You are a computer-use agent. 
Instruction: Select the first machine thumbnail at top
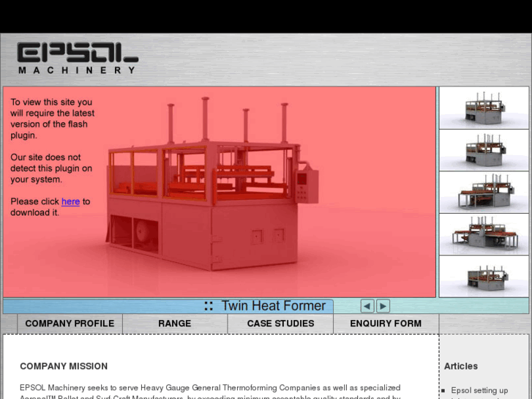tap(484, 108)
